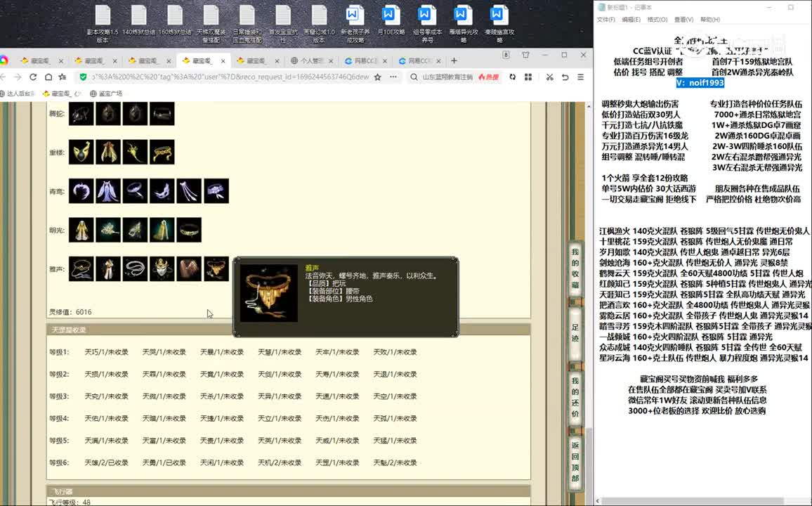812x506 pixels.
Task: Open the 秦陵幽宫攻略 Word document
Action: [x=499, y=24]
